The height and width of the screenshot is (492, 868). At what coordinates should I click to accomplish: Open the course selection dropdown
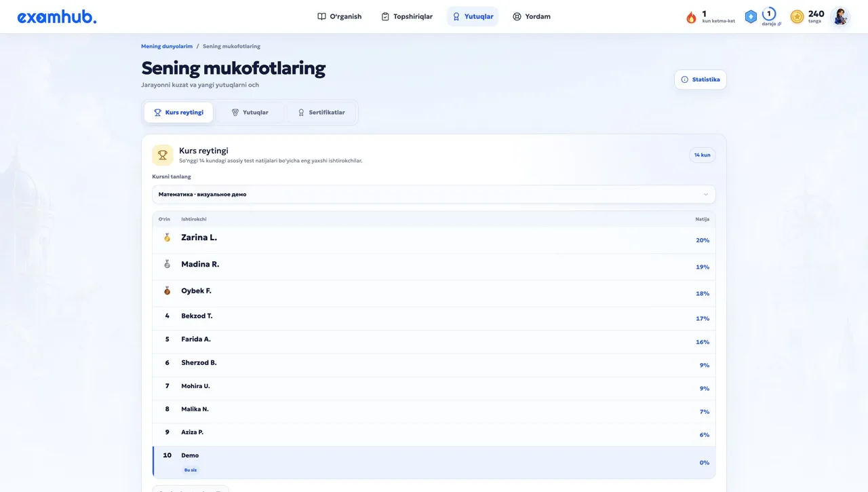(x=434, y=194)
